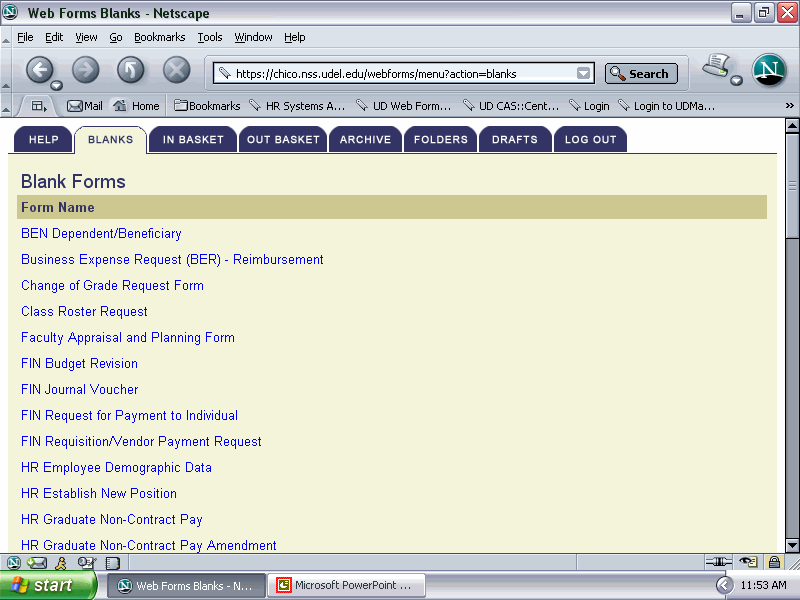Toggle the online/offline connection icon
The height and width of the screenshot is (600, 800).
[718, 562]
